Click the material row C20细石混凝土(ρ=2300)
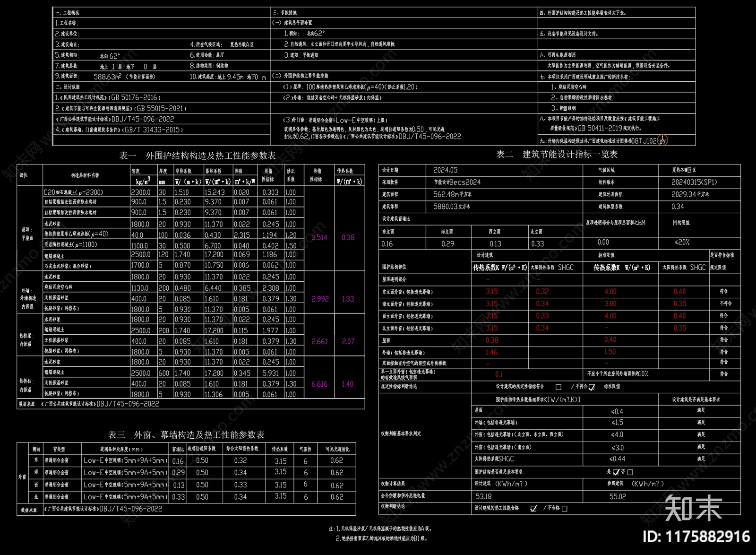Screen dimensions: 756x555 coord(73,192)
